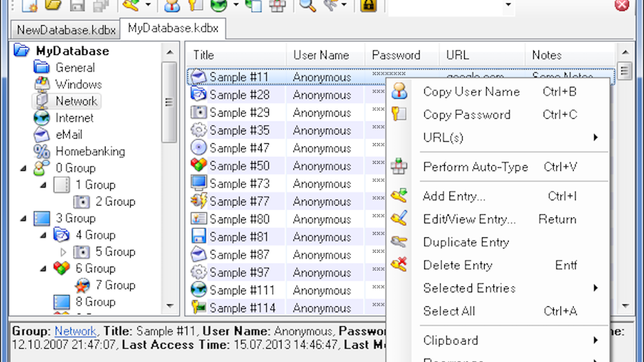Click the Open database folder icon
644x362 pixels.
point(53,5)
